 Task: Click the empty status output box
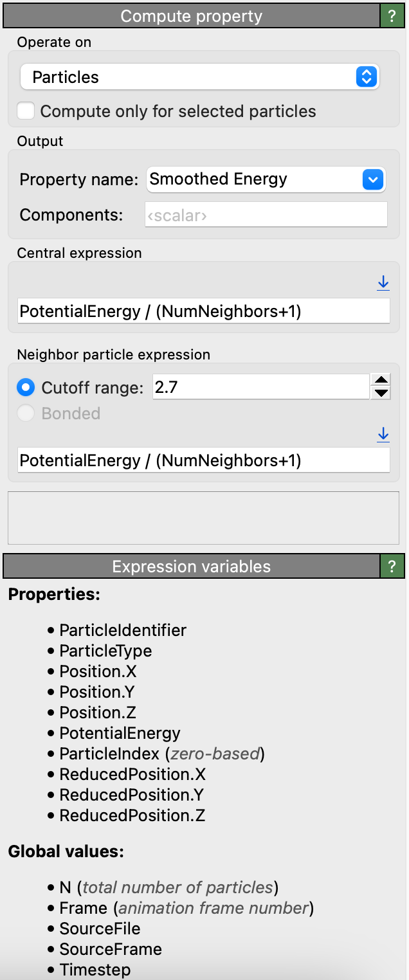[x=203, y=518]
